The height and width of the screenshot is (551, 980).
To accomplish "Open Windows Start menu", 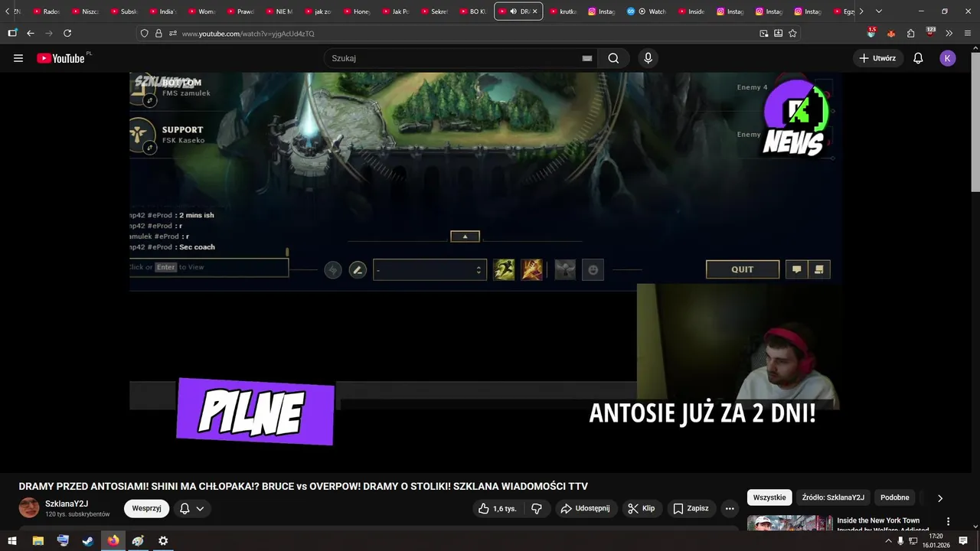I will [x=11, y=540].
